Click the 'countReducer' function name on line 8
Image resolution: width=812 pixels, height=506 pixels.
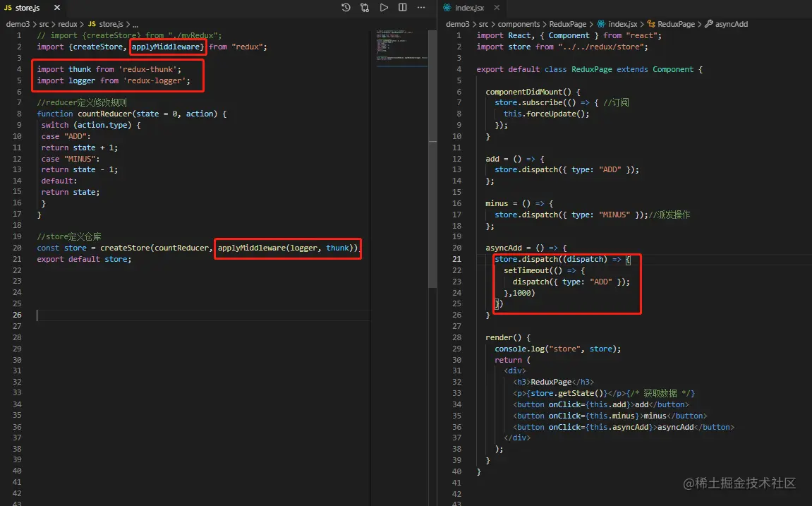(104, 114)
